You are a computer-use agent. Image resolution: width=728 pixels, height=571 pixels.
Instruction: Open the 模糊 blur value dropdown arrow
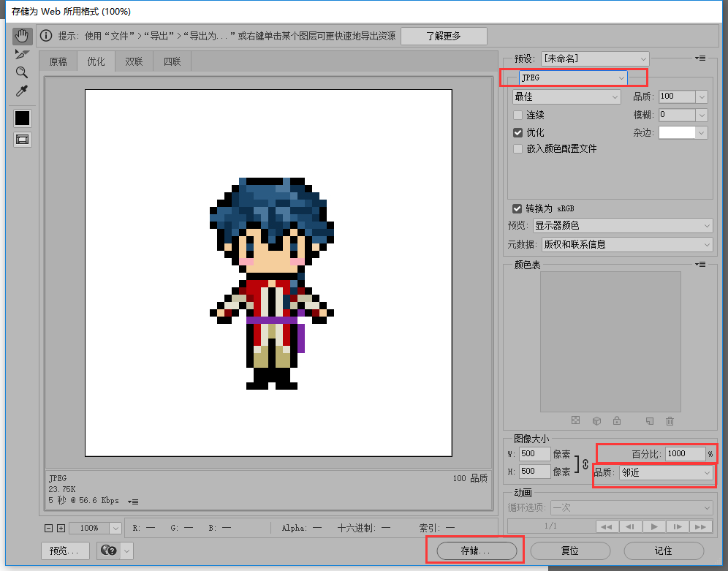[x=702, y=115]
